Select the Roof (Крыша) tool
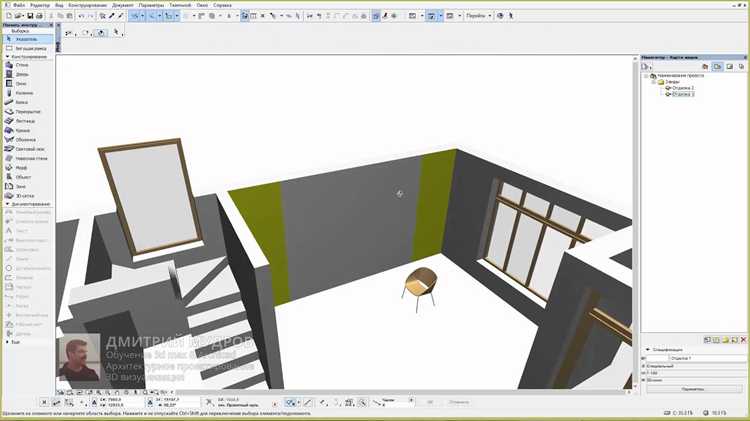This screenshot has width=750, height=421. click(28, 130)
